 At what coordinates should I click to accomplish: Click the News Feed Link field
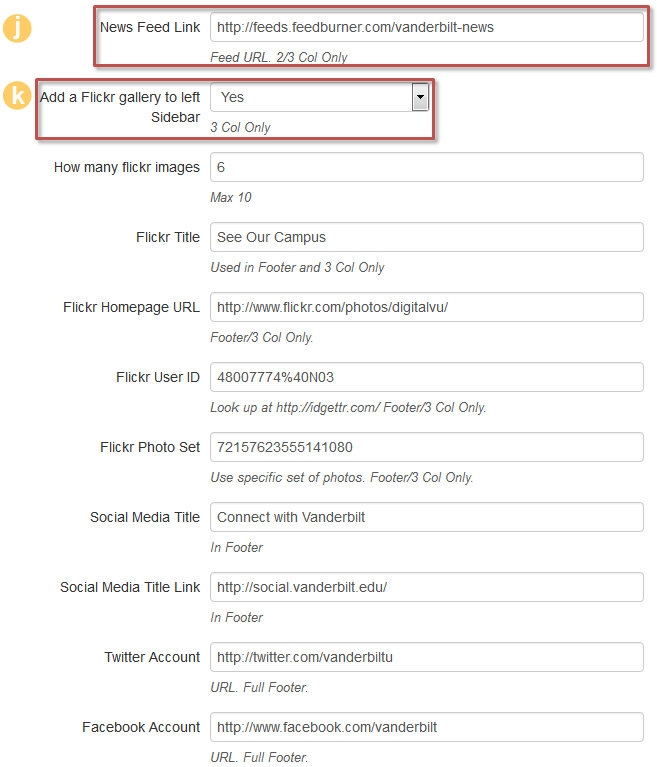click(x=426, y=27)
